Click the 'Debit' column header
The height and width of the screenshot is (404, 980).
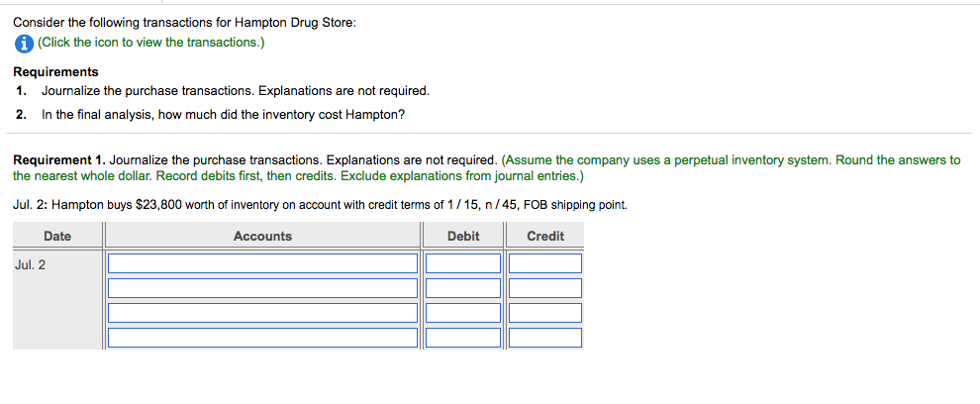click(463, 237)
